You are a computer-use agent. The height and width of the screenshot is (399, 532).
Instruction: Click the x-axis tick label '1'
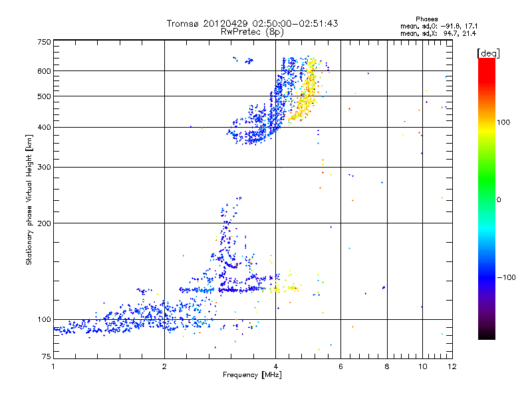click(x=53, y=366)
